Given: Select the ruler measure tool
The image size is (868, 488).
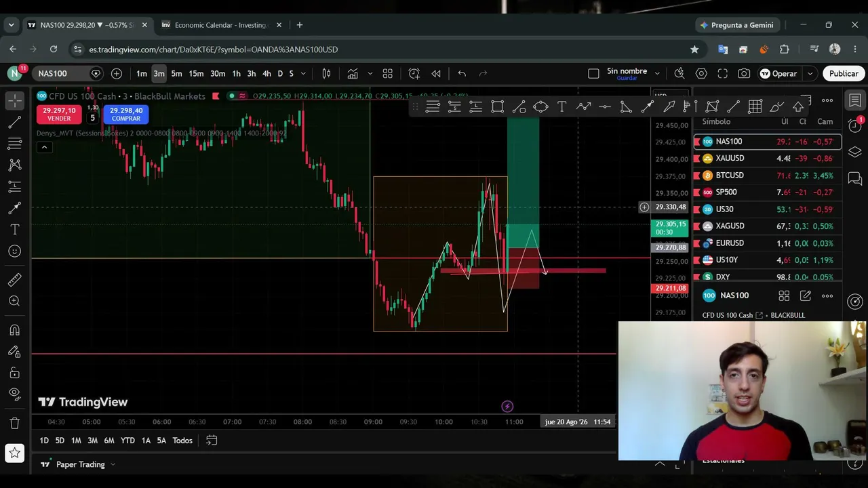Looking at the screenshot, I should [x=14, y=280].
